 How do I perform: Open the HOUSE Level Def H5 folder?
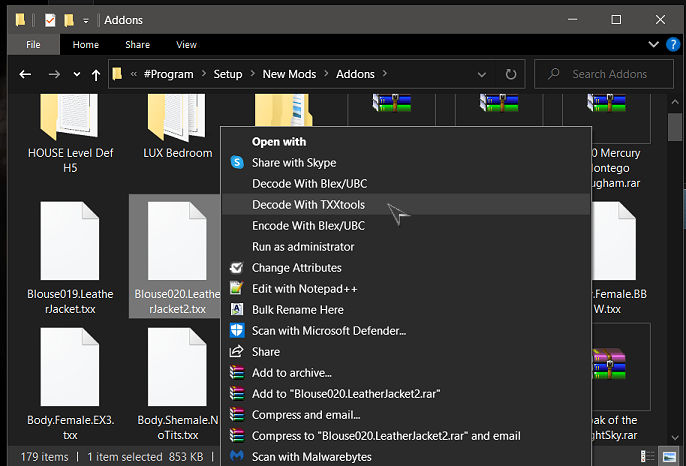70,133
